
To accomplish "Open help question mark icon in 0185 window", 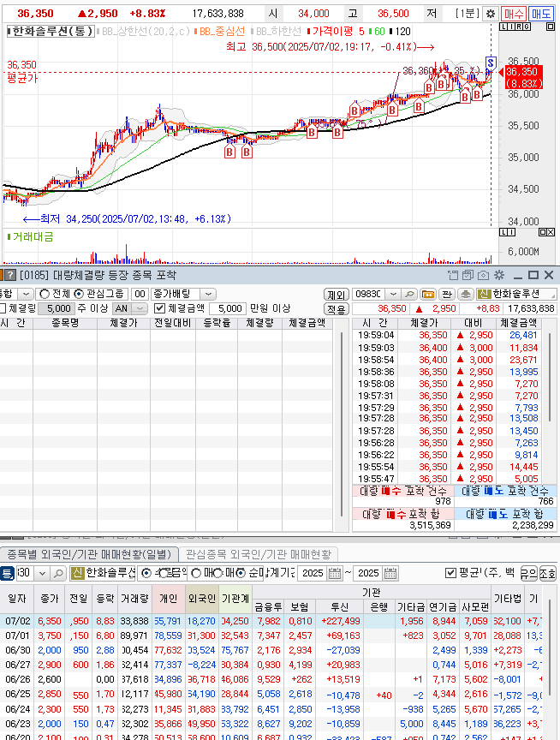I will 10,275.
